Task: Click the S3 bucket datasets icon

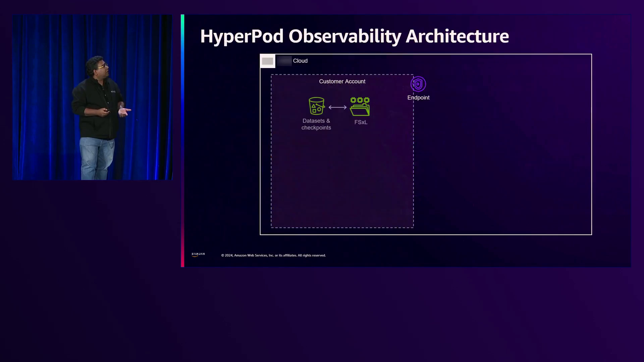Action: [x=316, y=106]
